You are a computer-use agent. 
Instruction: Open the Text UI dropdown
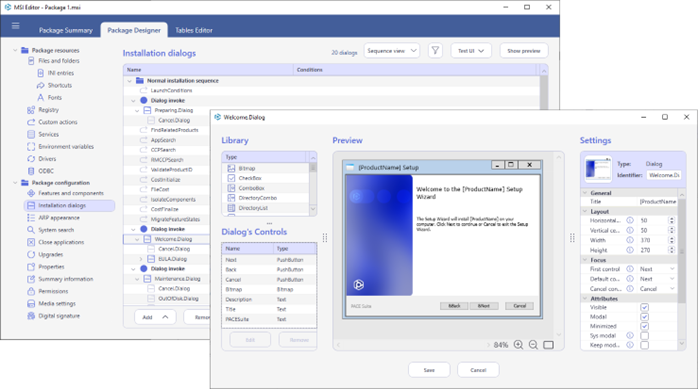(471, 51)
